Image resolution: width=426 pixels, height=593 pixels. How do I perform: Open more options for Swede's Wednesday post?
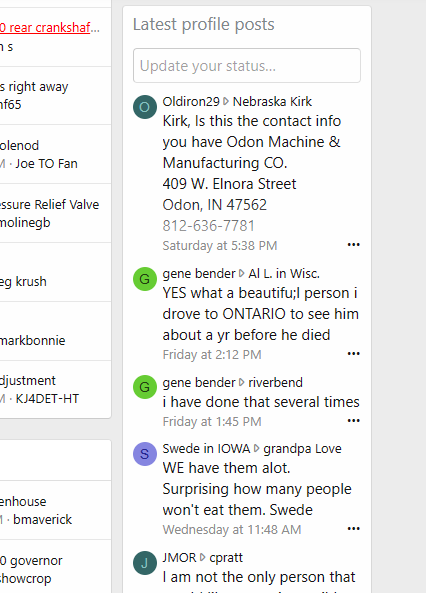(353, 529)
